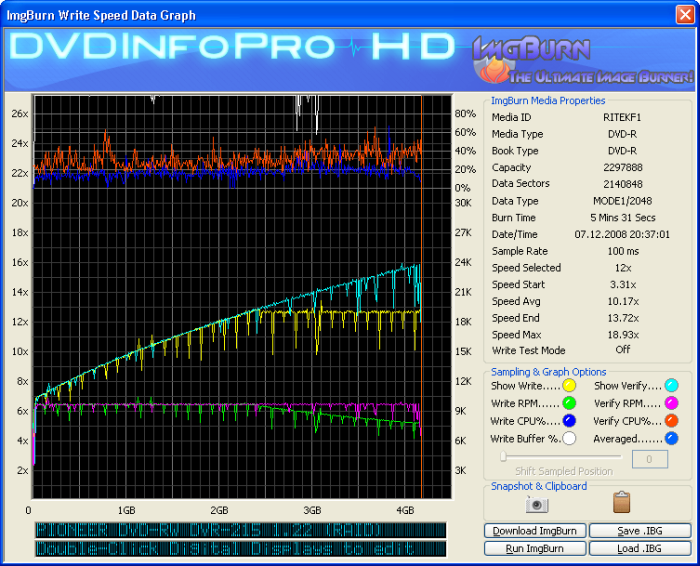Click the Media ID value RITEKF1
Viewport: 700px width, 566px height.
[x=622, y=117]
